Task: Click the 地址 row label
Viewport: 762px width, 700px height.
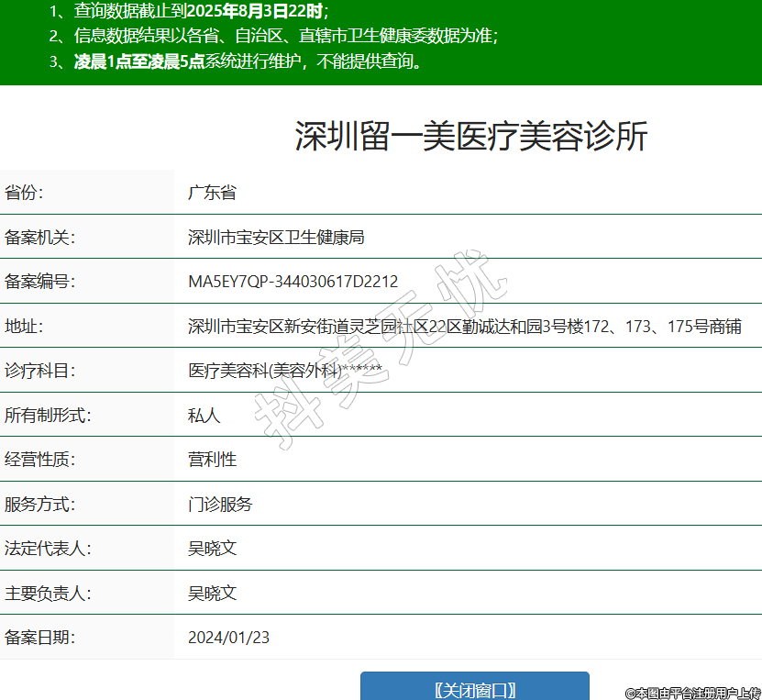Action: coord(25,327)
